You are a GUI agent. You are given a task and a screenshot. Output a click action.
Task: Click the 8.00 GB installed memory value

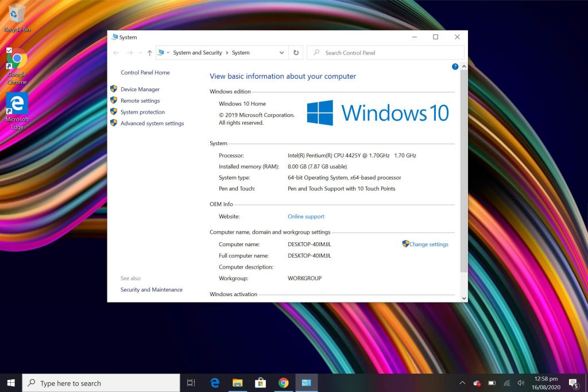[x=317, y=167]
